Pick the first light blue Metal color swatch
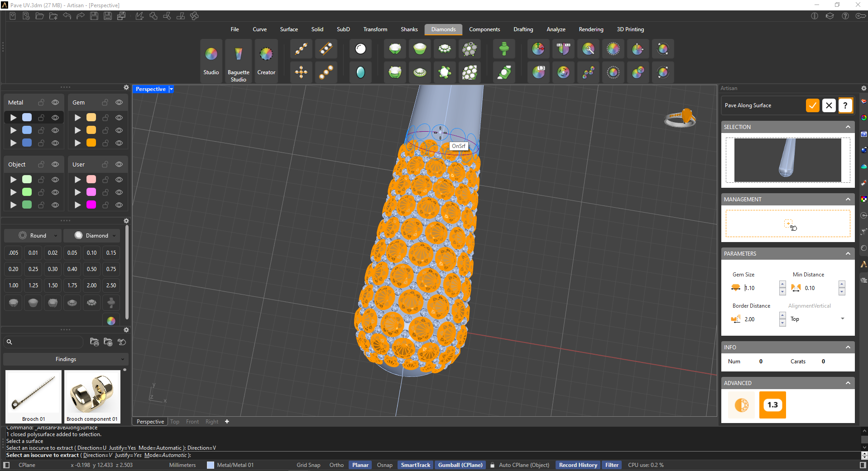The width and height of the screenshot is (868, 471). pos(27,118)
